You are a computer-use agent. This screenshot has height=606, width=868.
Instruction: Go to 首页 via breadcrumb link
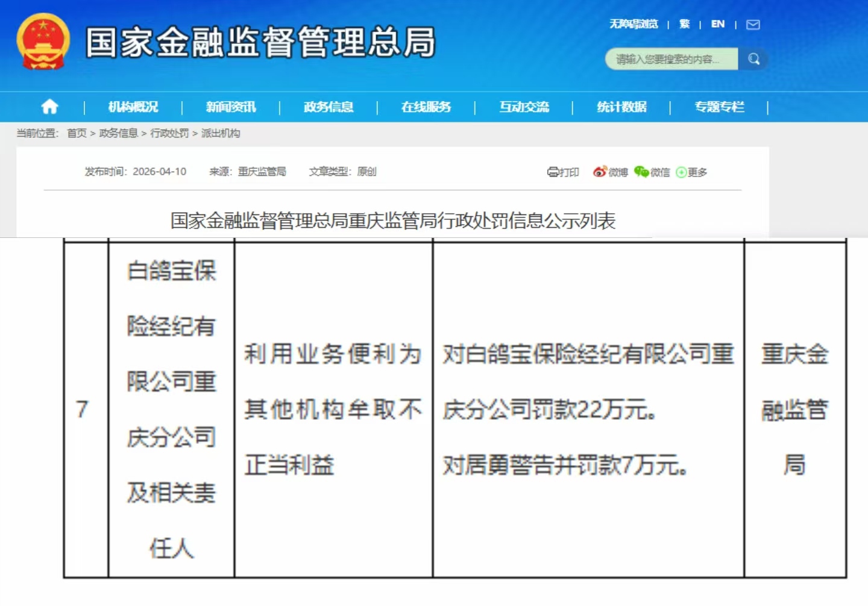click(77, 133)
